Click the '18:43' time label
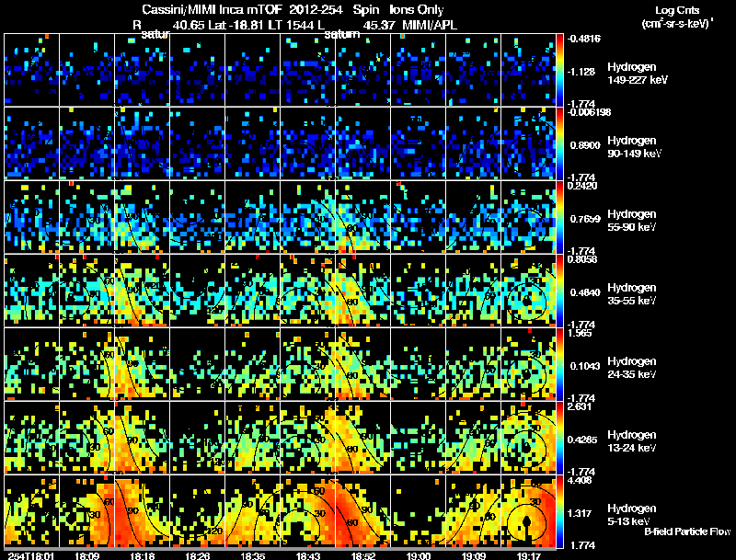This screenshot has width=736, height=560. pos(308,555)
